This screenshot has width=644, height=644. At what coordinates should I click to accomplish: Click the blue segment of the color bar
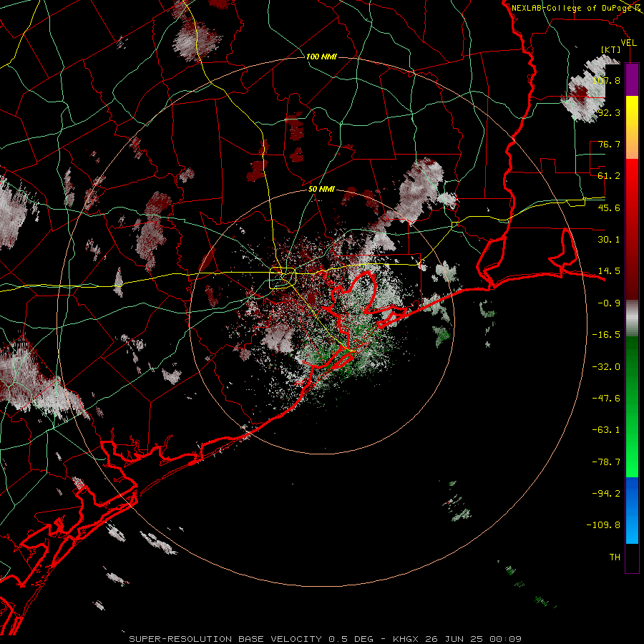click(x=632, y=510)
